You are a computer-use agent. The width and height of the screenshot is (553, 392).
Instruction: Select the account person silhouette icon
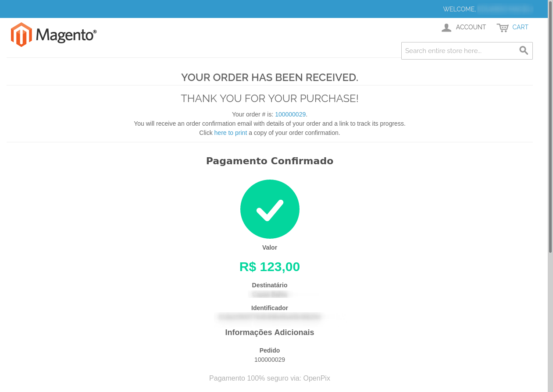pos(446,27)
